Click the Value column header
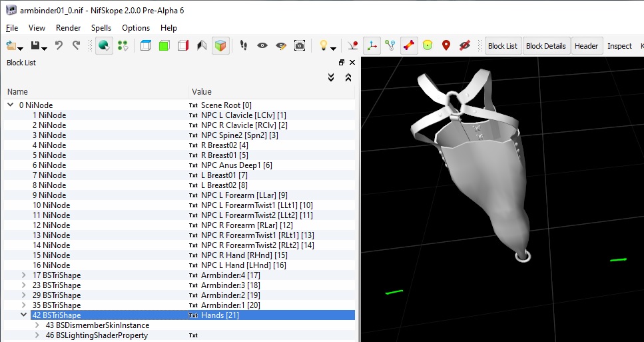 click(x=272, y=91)
